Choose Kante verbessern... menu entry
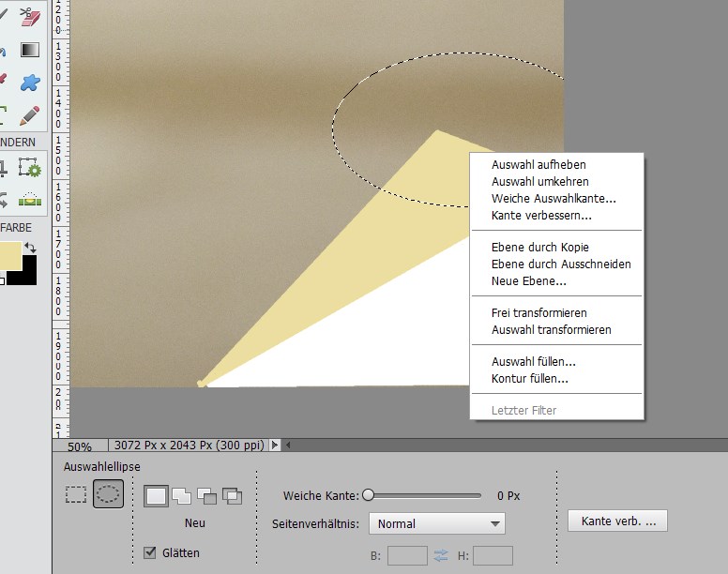Image resolution: width=728 pixels, height=574 pixels. [x=556, y=216]
